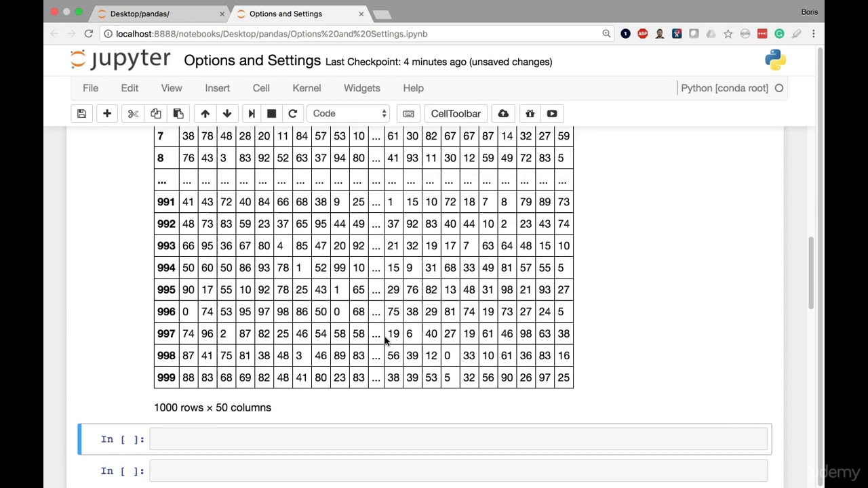Bookmark the page with the star icon
The height and width of the screenshot is (488, 868).
(x=728, y=34)
